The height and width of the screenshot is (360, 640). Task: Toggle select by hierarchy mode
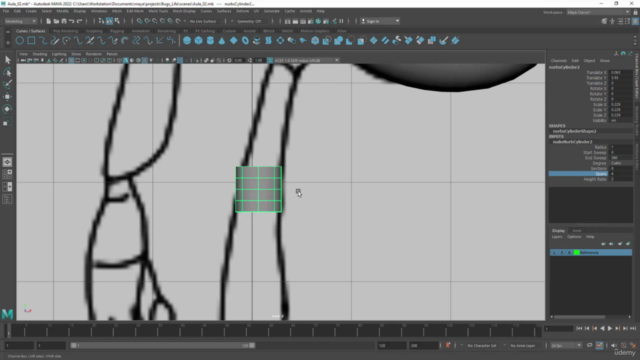tap(102, 21)
